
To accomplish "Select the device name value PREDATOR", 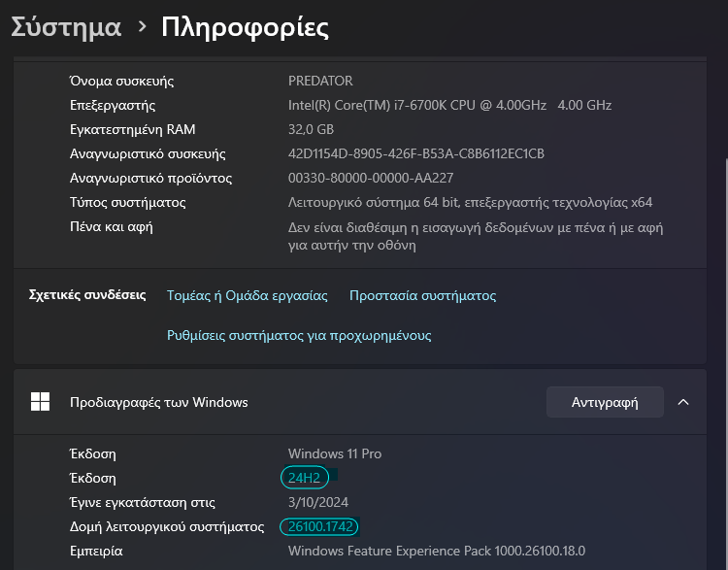I will pos(320,81).
